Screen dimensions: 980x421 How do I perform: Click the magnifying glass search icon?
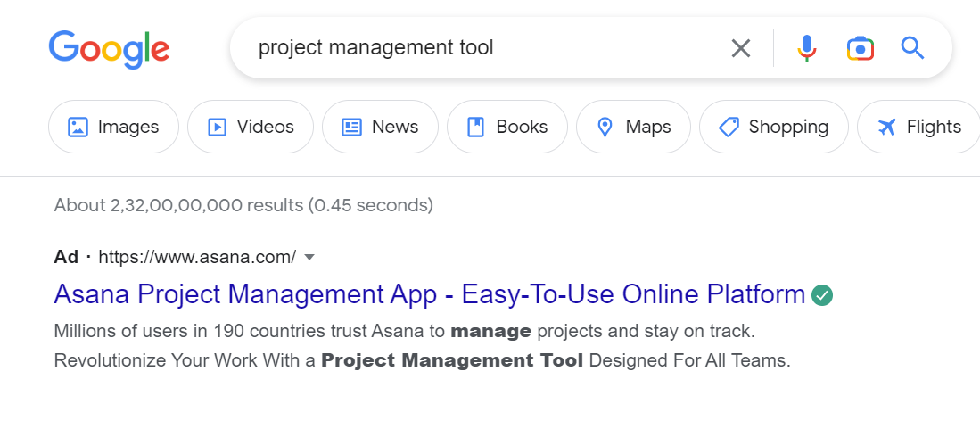click(x=912, y=48)
